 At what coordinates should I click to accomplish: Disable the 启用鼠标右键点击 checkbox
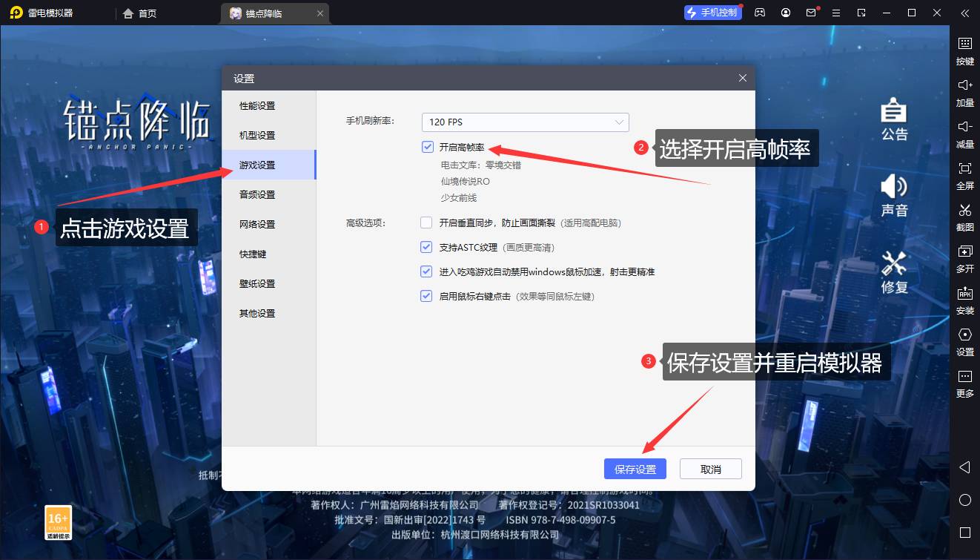pyautogui.click(x=426, y=296)
